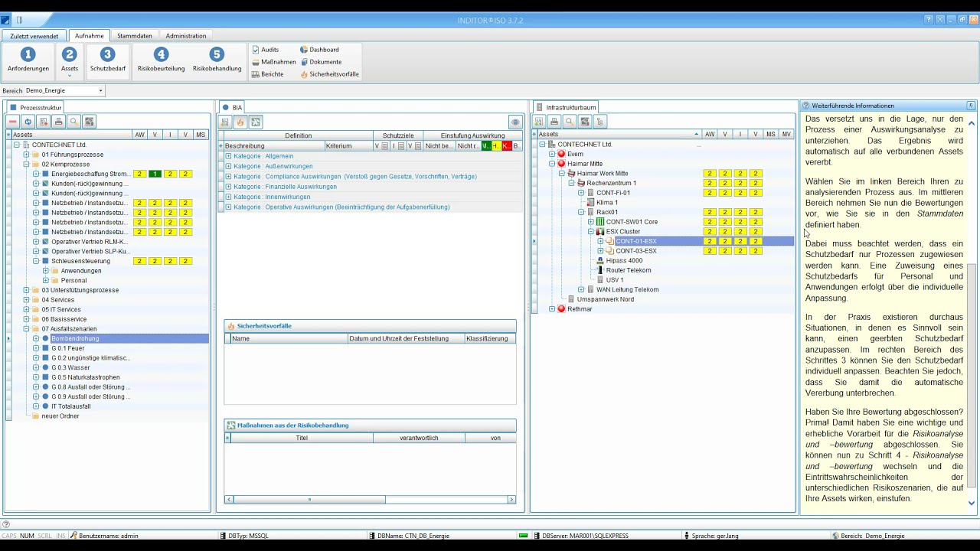Image resolution: width=980 pixels, height=551 pixels.
Task: Pin the Weiterführende Informationen panel
Action: click(x=971, y=106)
